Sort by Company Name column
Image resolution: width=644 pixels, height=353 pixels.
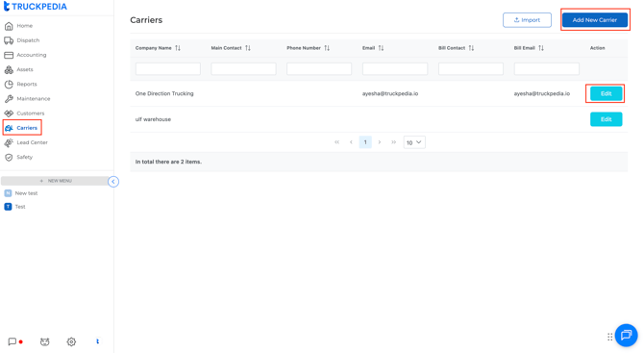(x=178, y=48)
